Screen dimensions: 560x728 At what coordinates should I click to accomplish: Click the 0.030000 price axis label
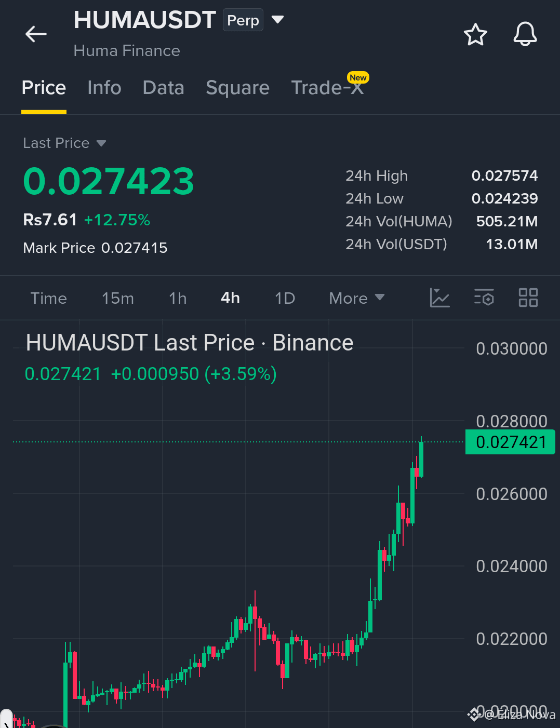(512, 348)
